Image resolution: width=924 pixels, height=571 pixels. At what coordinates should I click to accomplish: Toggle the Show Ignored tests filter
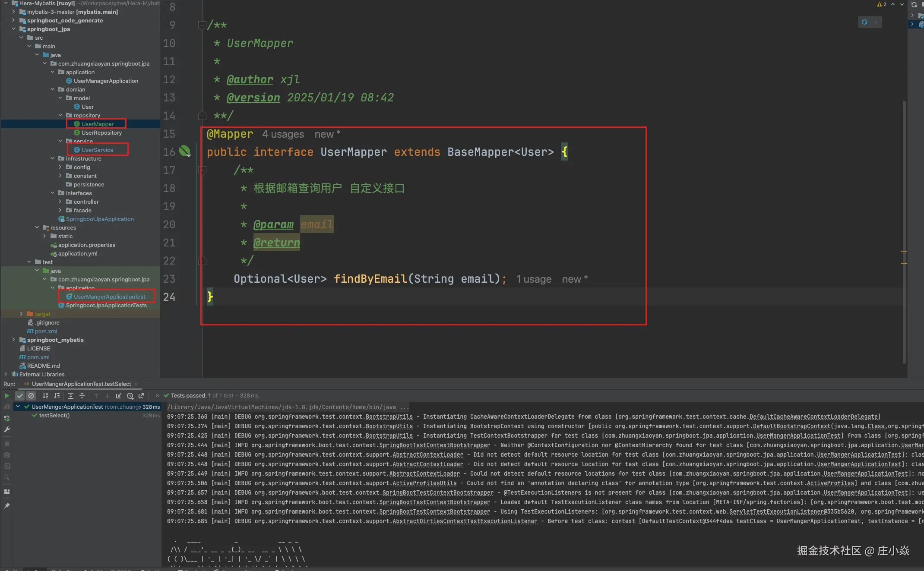click(x=31, y=396)
